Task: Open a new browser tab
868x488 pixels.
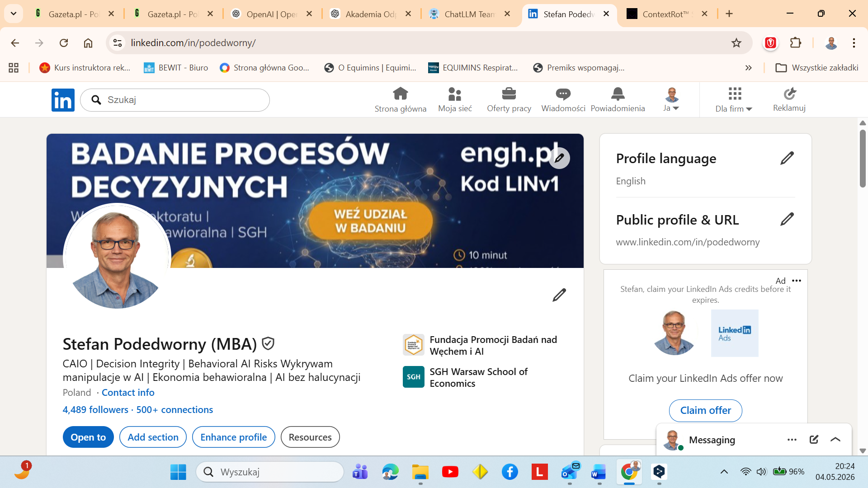Action: coord(729,14)
